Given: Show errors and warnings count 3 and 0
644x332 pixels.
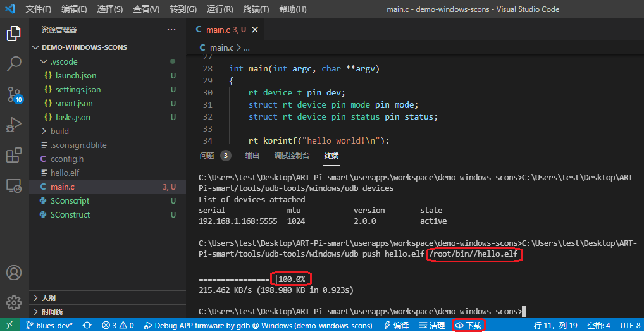Looking at the screenshot, I should [118, 326].
